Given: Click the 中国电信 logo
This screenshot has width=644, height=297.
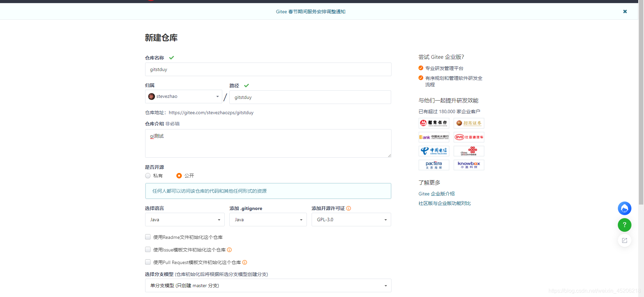Looking at the screenshot, I should 434,151.
